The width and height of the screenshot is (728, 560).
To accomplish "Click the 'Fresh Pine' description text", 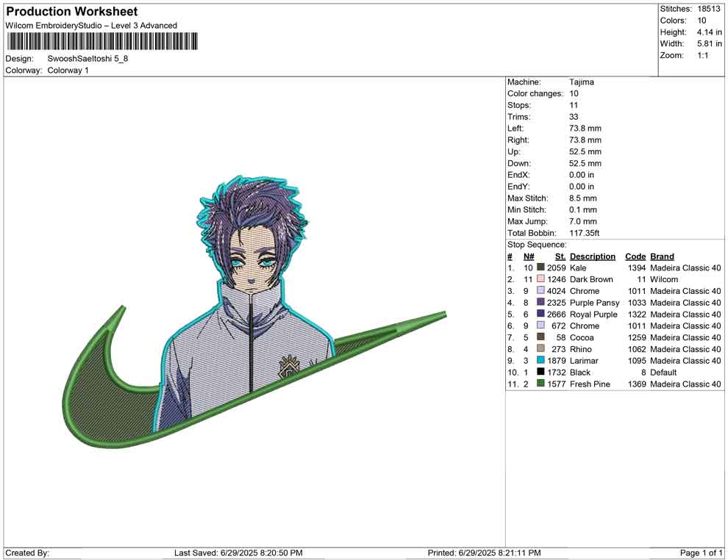I will tap(590, 384).
